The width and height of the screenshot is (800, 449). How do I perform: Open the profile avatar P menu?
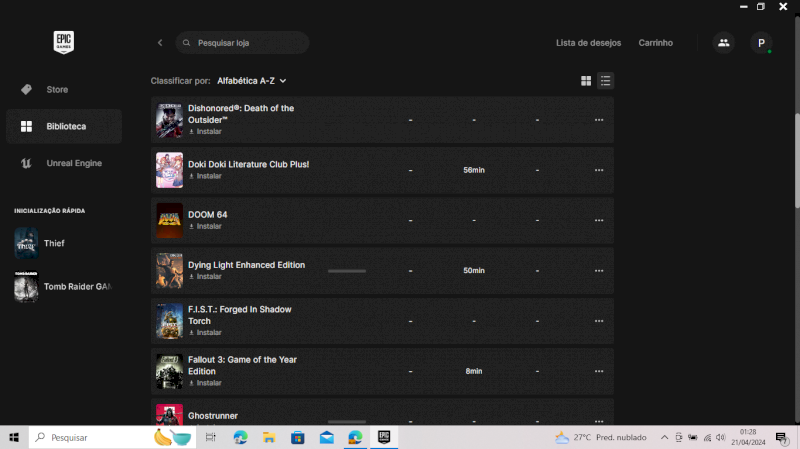pos(761,43)
